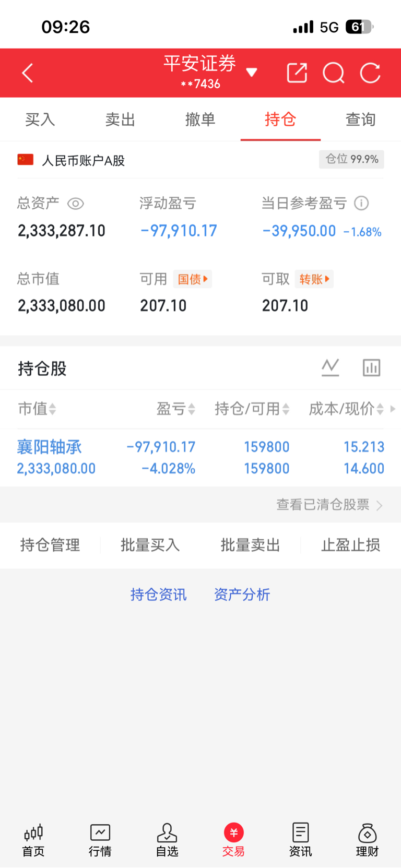The width and height of the screenshot is (401, 868).
Task: Switch to the 查询 tab
Action: pos(361,120)
